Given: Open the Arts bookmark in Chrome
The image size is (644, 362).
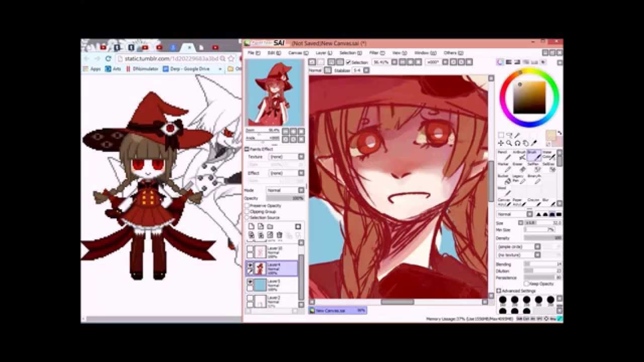Looking at the screenshot, I should pyautogui.click(x=113, y=69).
